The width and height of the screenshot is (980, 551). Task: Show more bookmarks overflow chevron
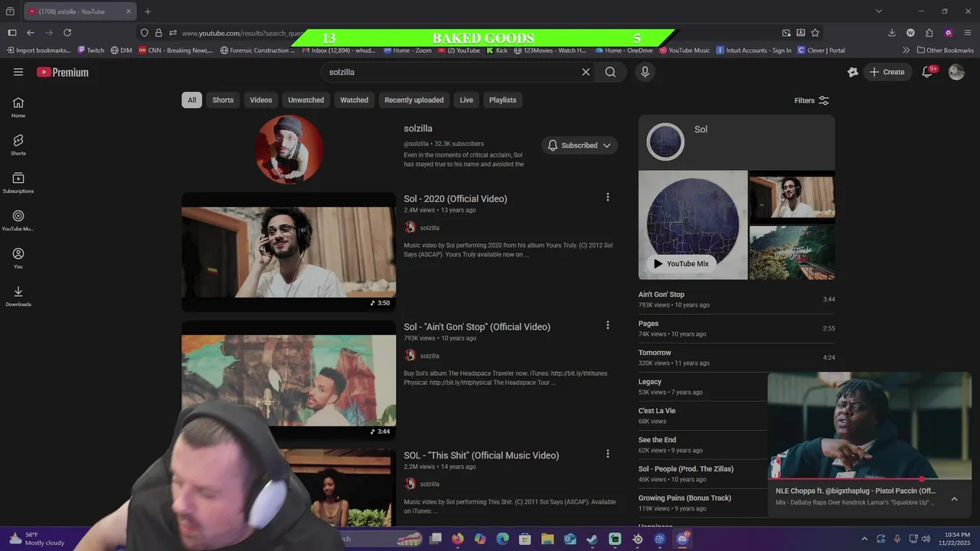click(x=906, y=51)
